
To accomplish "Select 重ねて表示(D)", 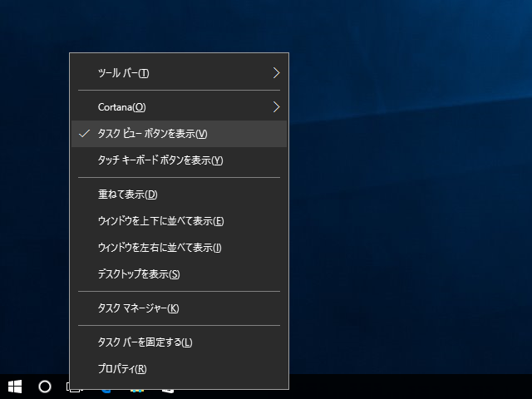I will [x=180, y=195].
